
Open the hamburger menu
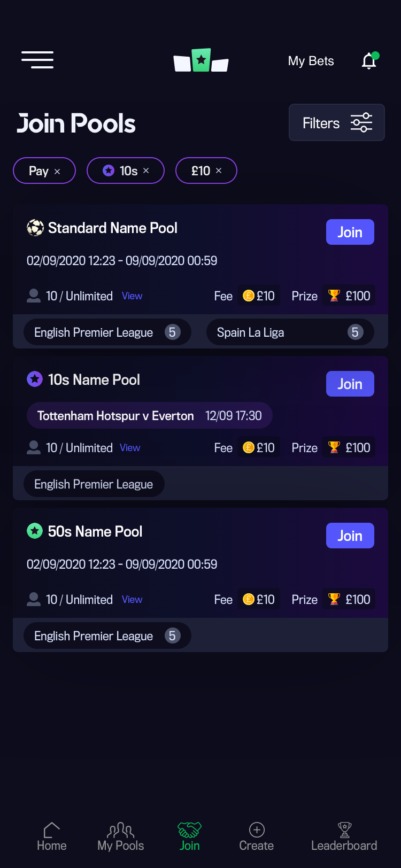pyautogui.click(x=37, y=60)
